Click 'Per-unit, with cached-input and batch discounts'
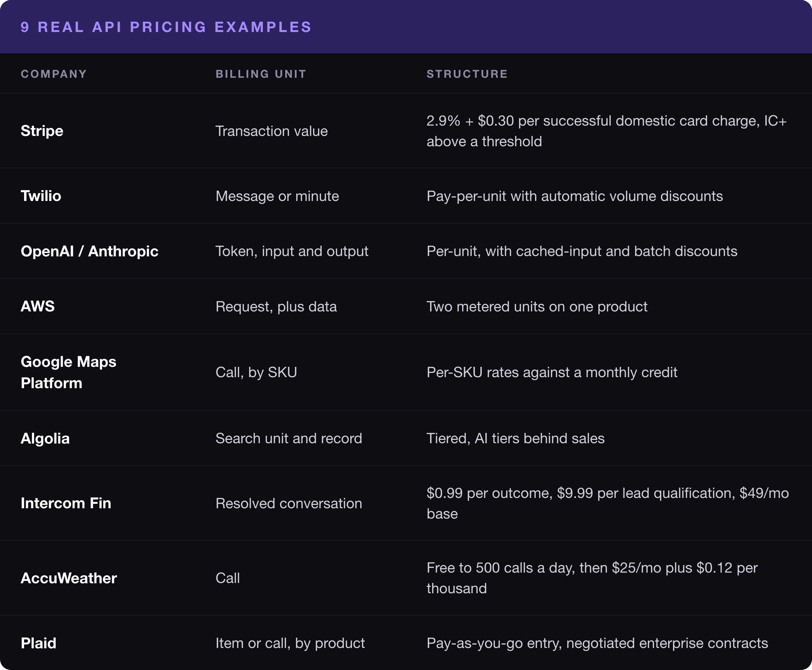This screenshot has width=812, height=670. tap(581, 251)
